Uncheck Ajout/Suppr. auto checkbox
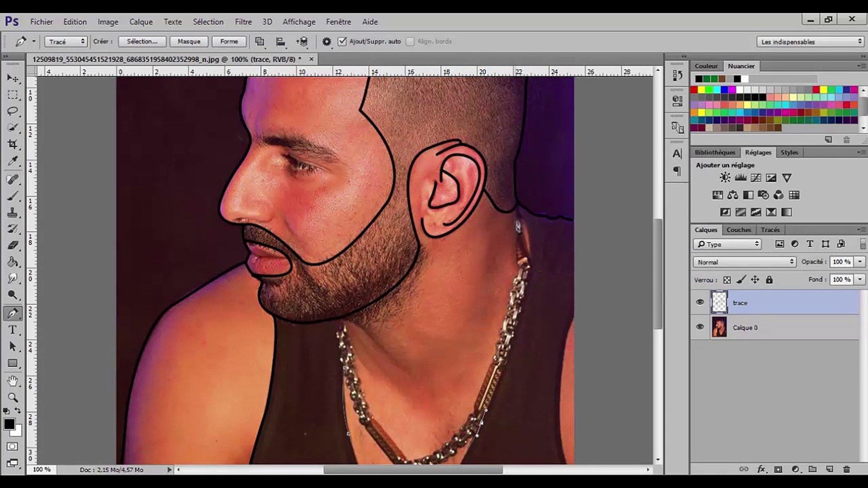The width and height of the screenshot is (868, 488). click(x=342, y=42)
